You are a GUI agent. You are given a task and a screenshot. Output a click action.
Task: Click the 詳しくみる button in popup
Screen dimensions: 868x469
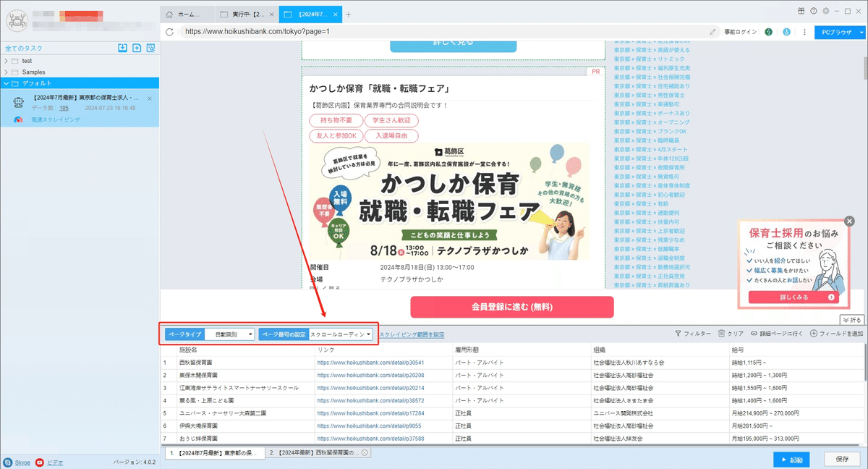(x=794, y=297)
